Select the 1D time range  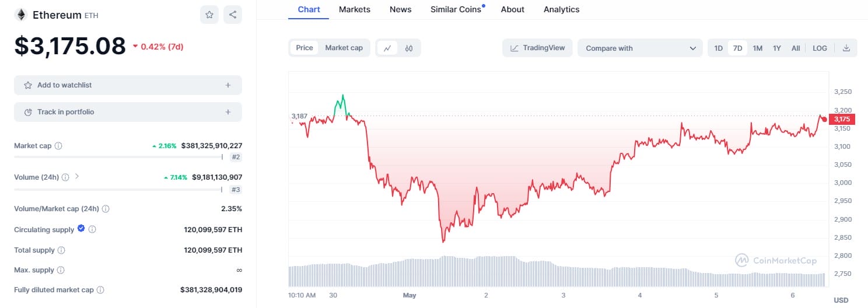(x=719, y=48)
